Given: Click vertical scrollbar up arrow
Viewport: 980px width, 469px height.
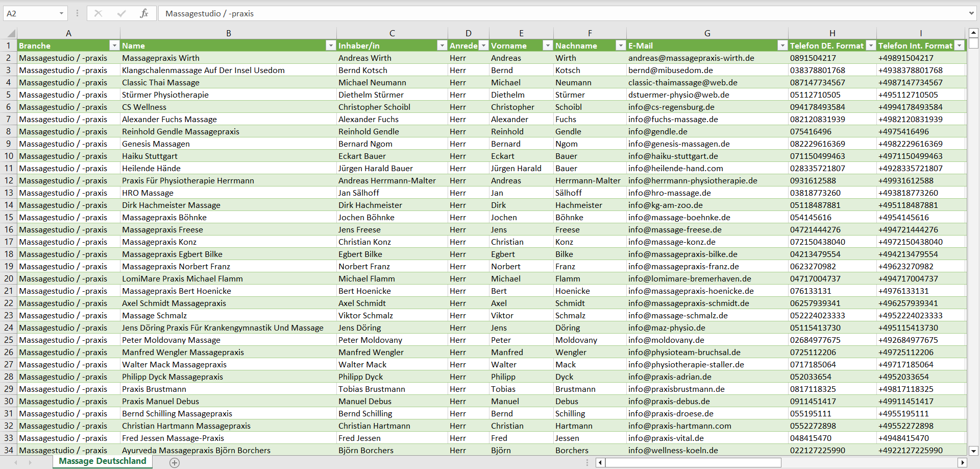Looking at the screenshot, I should tap(973, 32).
